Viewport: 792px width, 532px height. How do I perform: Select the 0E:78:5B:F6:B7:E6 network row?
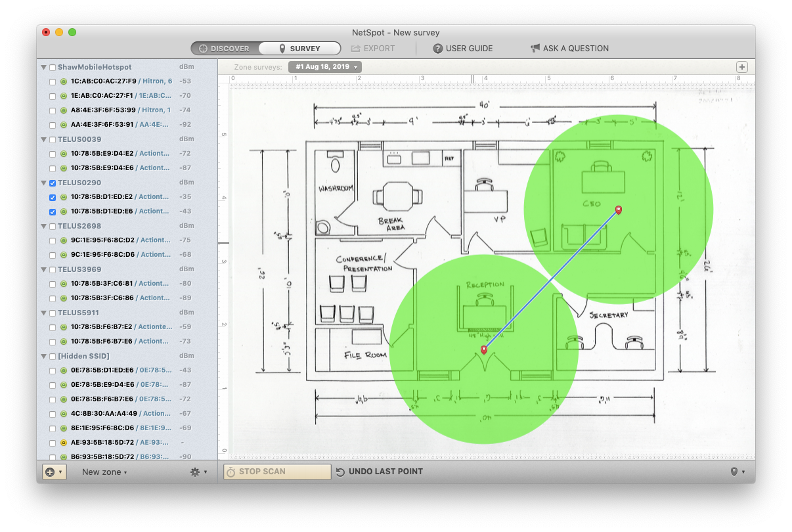[x=127, y=399]
